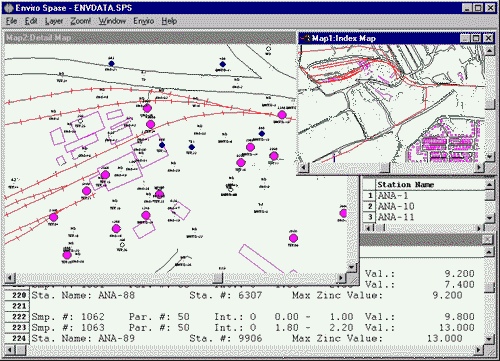
Task: Click the Index Map vertical scroll down arrow
Action: [x=489, y=156]
